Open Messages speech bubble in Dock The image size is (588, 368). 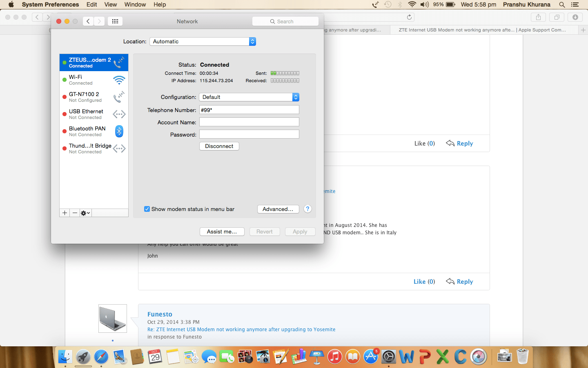tap(209, 357)
